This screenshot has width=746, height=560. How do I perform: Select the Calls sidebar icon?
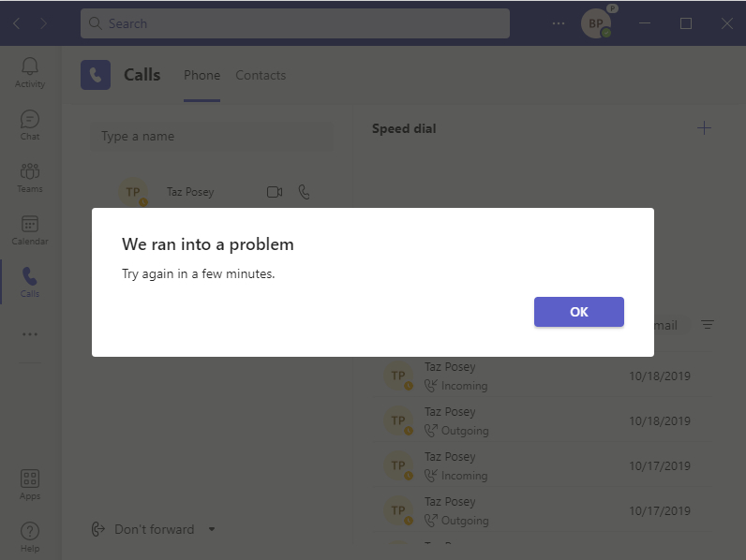click(29, 283)
